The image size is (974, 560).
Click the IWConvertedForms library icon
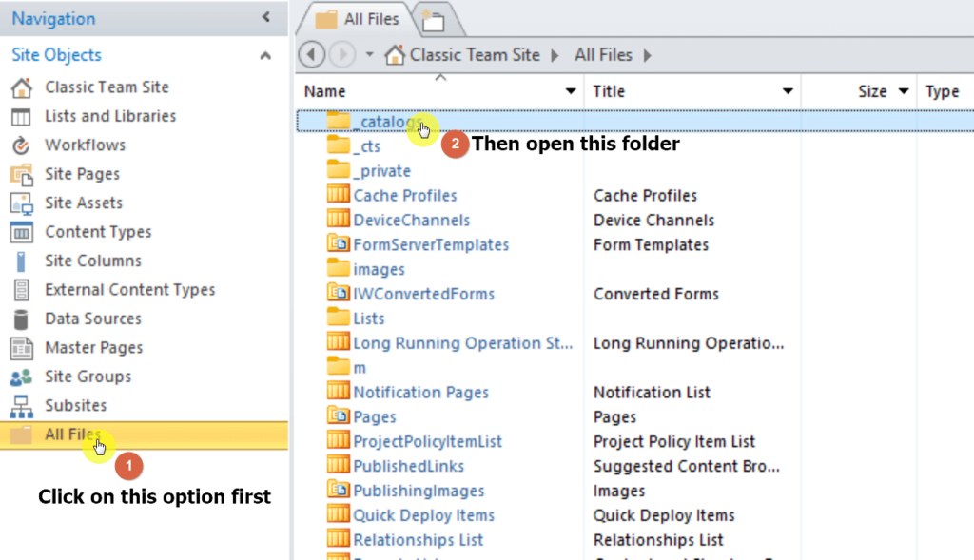click(339, 293)
